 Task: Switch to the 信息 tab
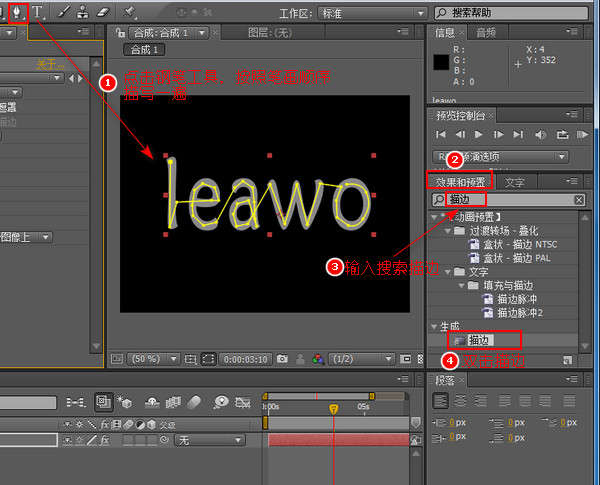pyautogui.click(x=445, y=33)
